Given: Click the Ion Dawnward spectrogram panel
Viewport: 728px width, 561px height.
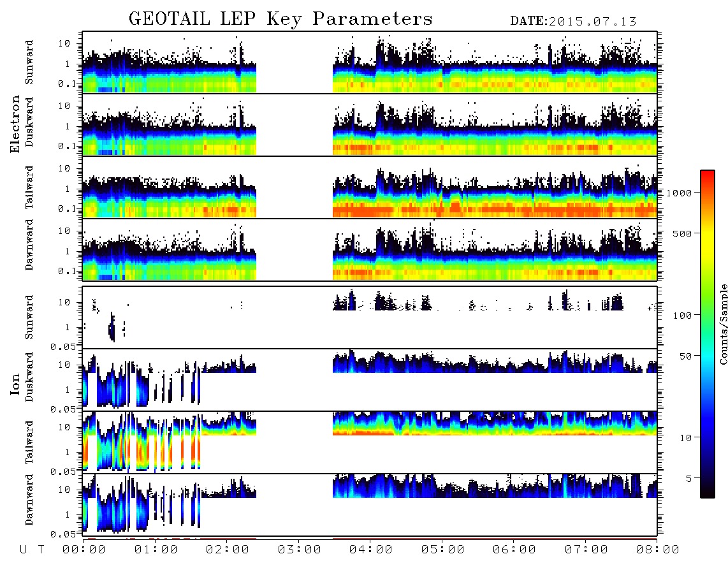Looking at the screenshot, I should click(x=370, y=504).
